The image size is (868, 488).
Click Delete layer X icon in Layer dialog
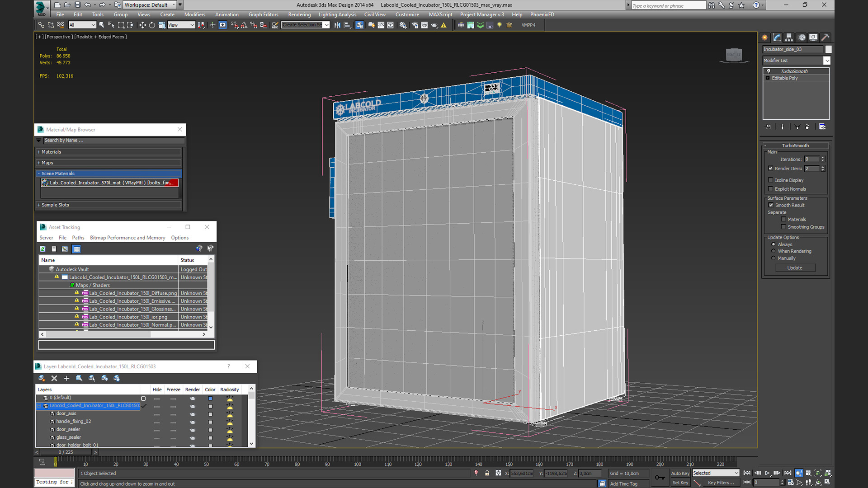54,378
